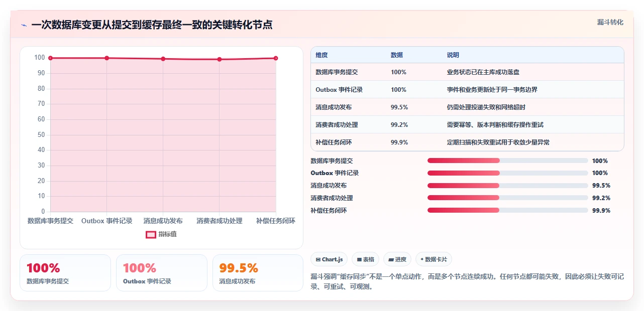Screen dimensions: 644x311
Task: Click the 99.2% value beside progress bar
Action: 601,198
